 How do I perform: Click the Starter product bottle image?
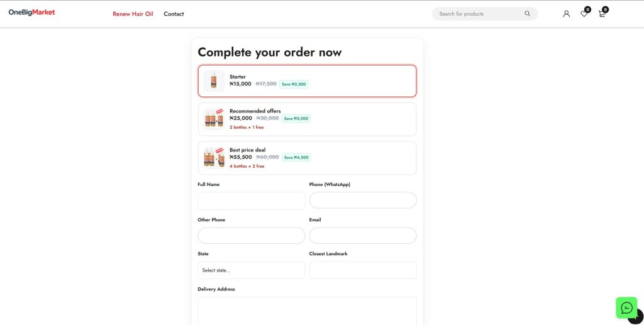click(214, 80)
